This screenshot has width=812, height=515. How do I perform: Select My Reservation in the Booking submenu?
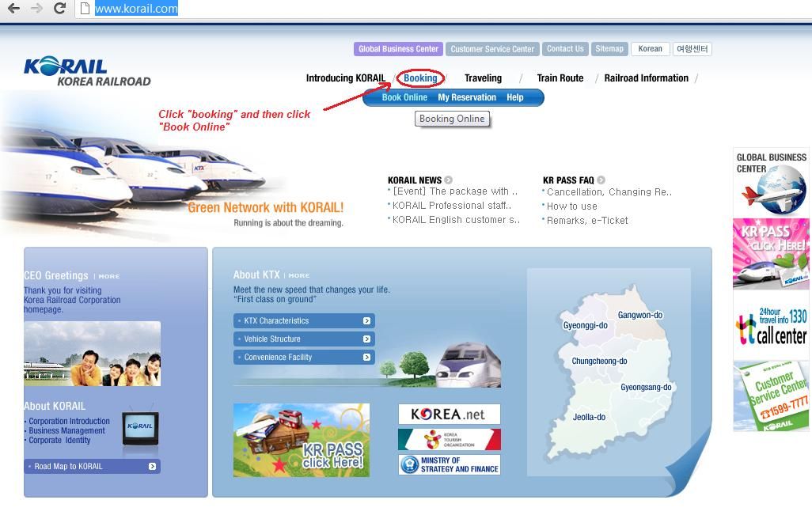click(467, 97)
